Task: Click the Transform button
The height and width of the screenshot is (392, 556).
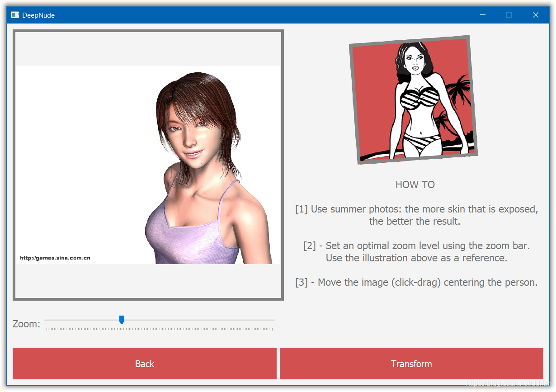Action: [x=411, y=364]
